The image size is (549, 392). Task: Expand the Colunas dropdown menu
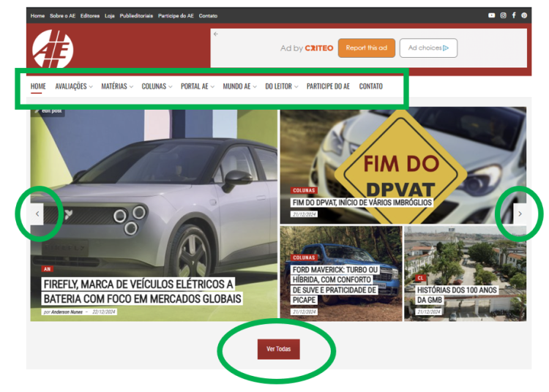click(x=157, y=86)
